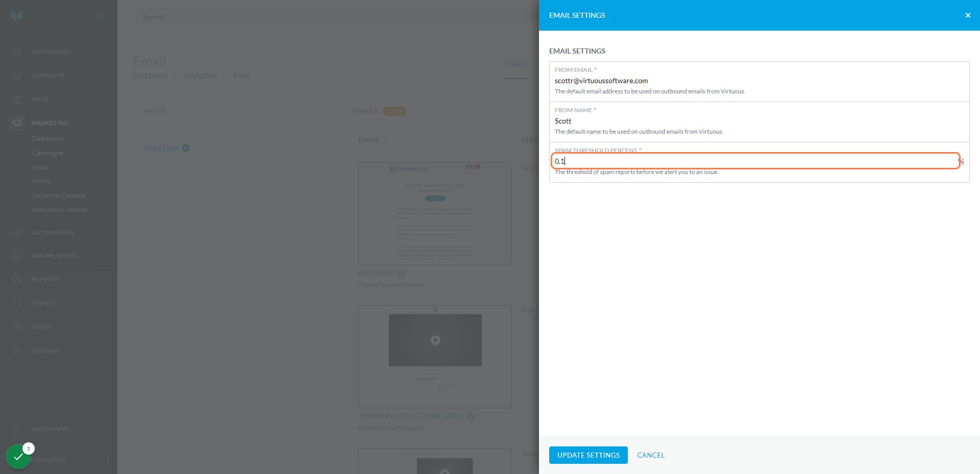Click the Virtuous logo icon
The width and height of the screenshot is (980, 474).
17,16
